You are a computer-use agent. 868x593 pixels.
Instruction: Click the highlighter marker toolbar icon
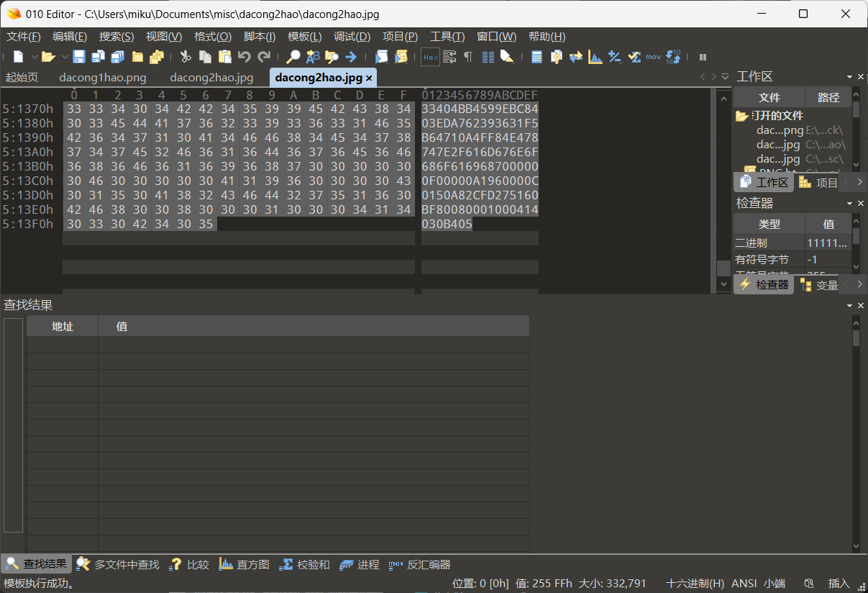[x=507, y=57]
